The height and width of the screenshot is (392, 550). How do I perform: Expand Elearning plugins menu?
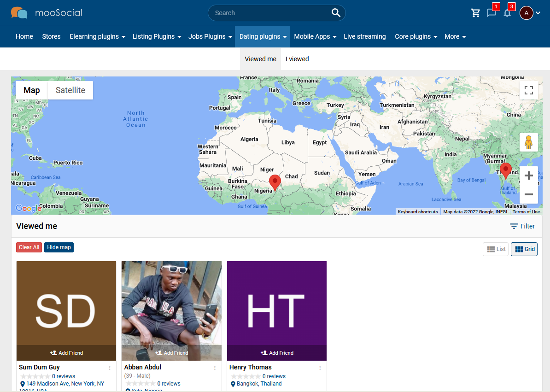[98, 36]
